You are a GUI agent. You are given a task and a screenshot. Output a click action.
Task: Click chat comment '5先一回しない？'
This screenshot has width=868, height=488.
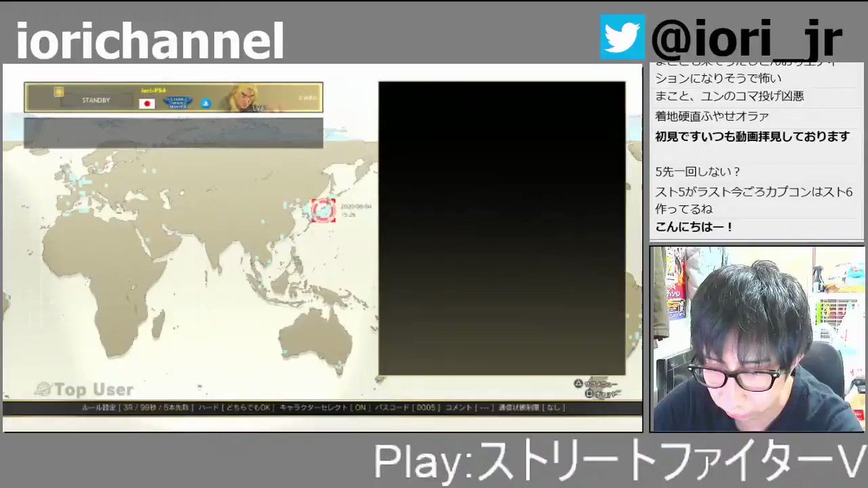(697, 172)
